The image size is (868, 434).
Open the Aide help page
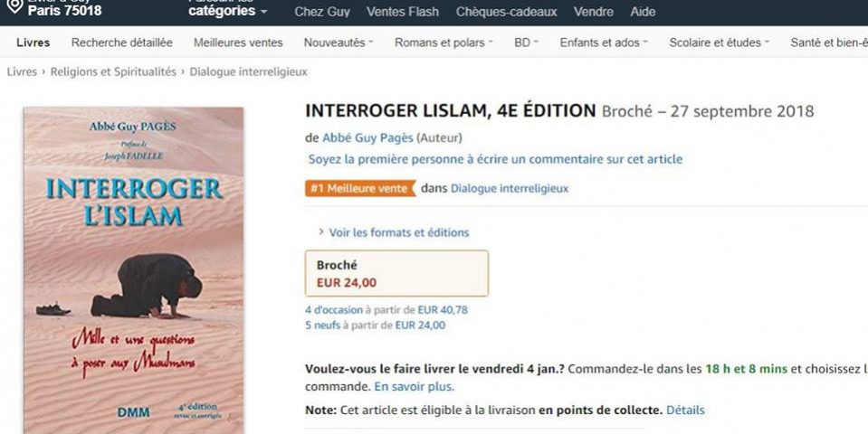643,12
